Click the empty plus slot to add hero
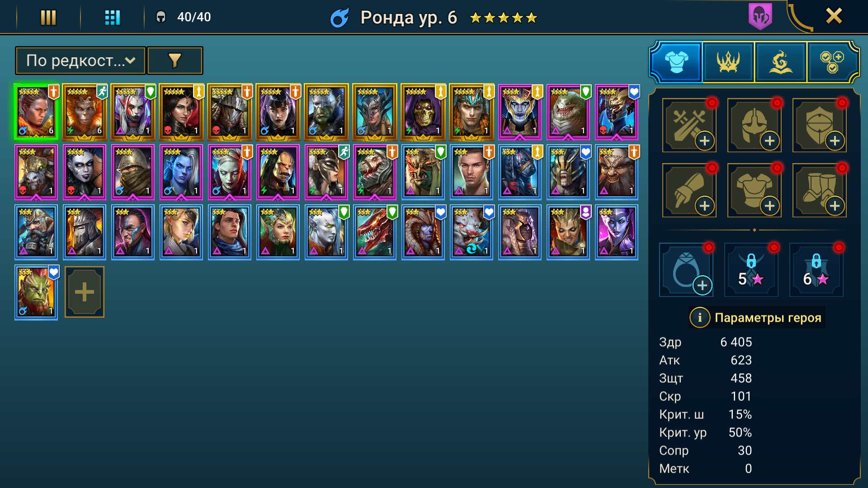 [85, 292]
